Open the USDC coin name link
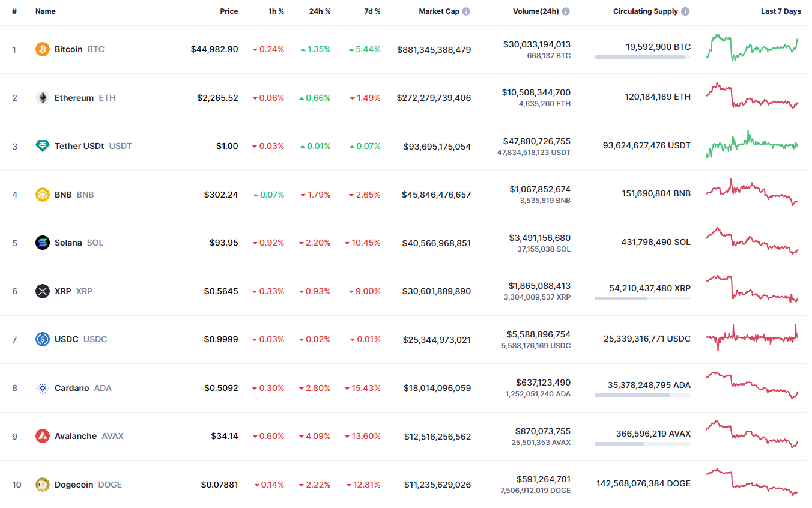This screenshot has height=508, width=812. [67, 339]
